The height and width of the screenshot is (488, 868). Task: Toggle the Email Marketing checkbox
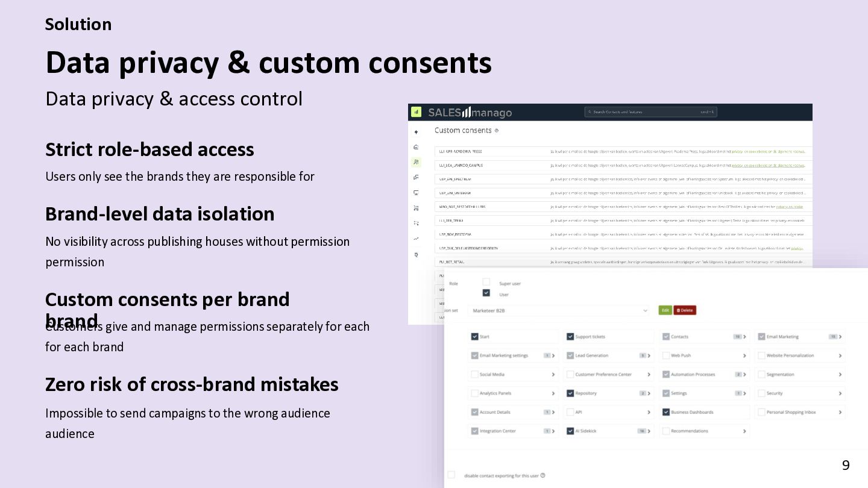(x=762, y=337)
